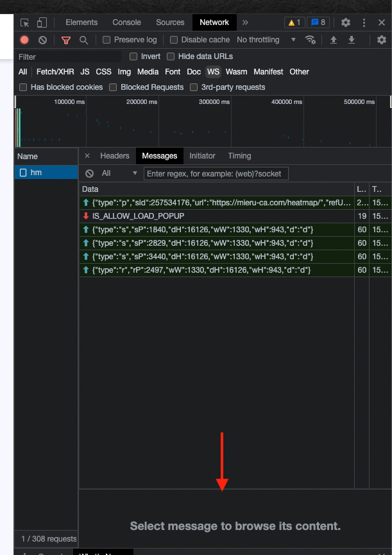Focus the Filter text field

coord(69,57)
